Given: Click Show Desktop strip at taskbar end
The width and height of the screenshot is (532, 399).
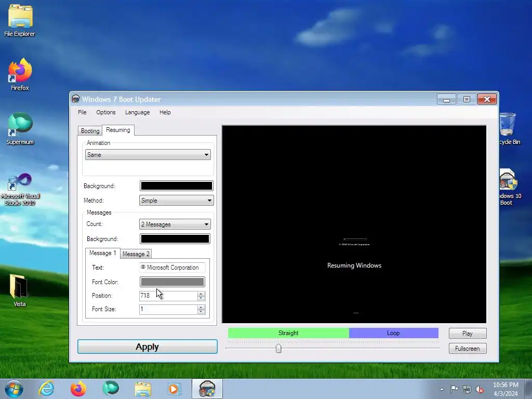Looking at the screenshot, I should [528, 389].
